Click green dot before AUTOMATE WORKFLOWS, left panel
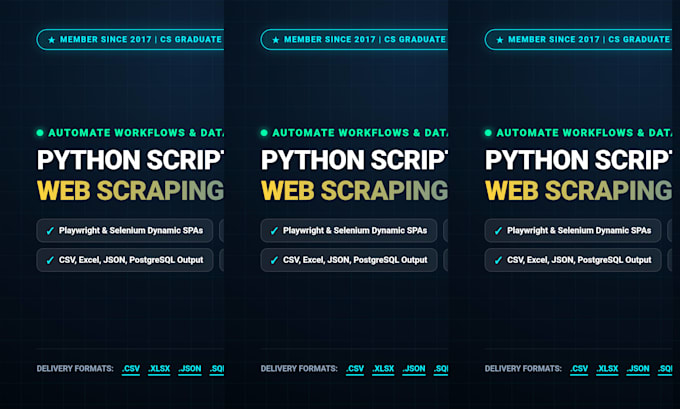The width and height of the screenshot is (680, 409). coord(40,133)
